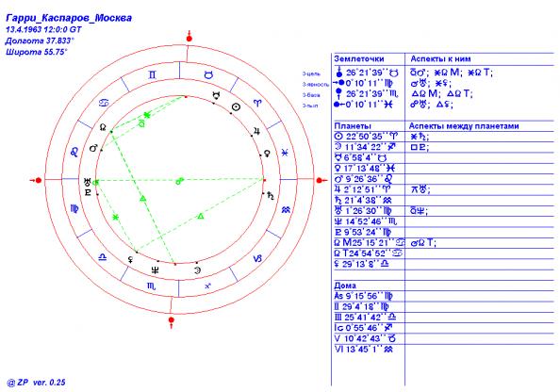Click the Jupiter glyph near the Aries sector
560x392 pixels.
(x=256, y=132)
